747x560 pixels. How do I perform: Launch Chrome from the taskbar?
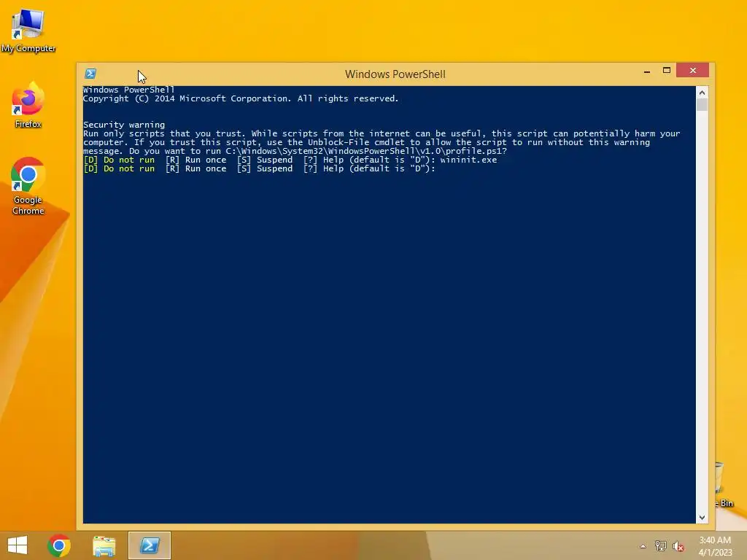coord(59,545)
